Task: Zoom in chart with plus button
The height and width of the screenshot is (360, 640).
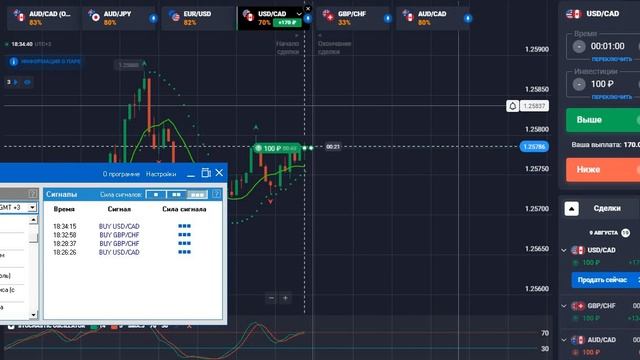Action: pos(285,298)
